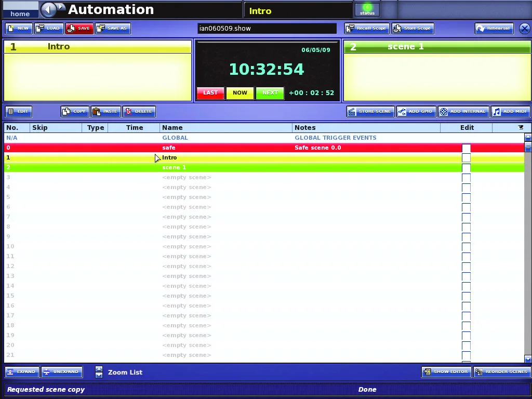
Task: Delete the selected scene
Action: click(x=139, y=112)
